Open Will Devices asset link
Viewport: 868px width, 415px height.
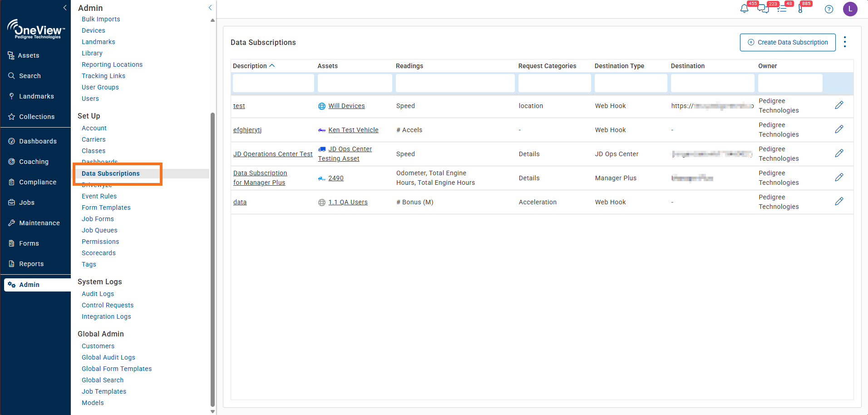click(x=346, y=106)
